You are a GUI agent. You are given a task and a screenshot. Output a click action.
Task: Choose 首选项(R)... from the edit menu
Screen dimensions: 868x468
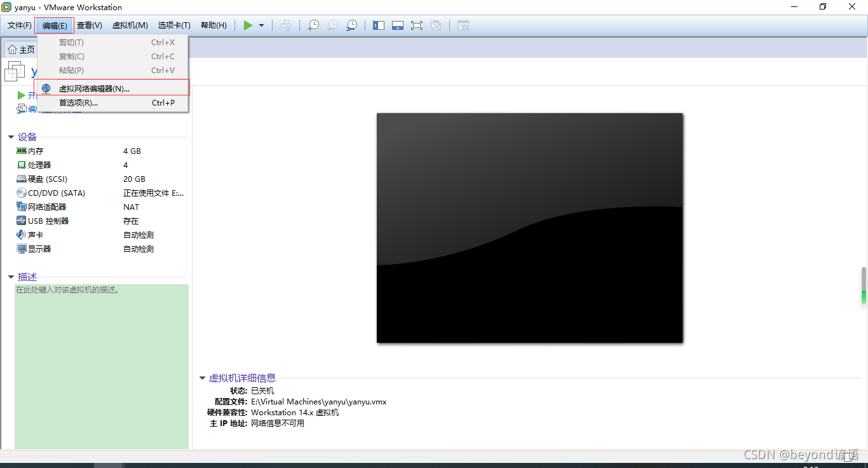point(112,102)
